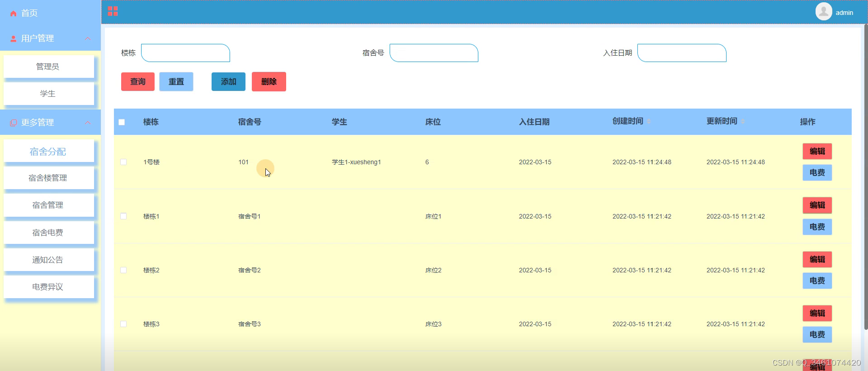
Task: Open the 学生 menu item
Action: [x=49, y=94]
